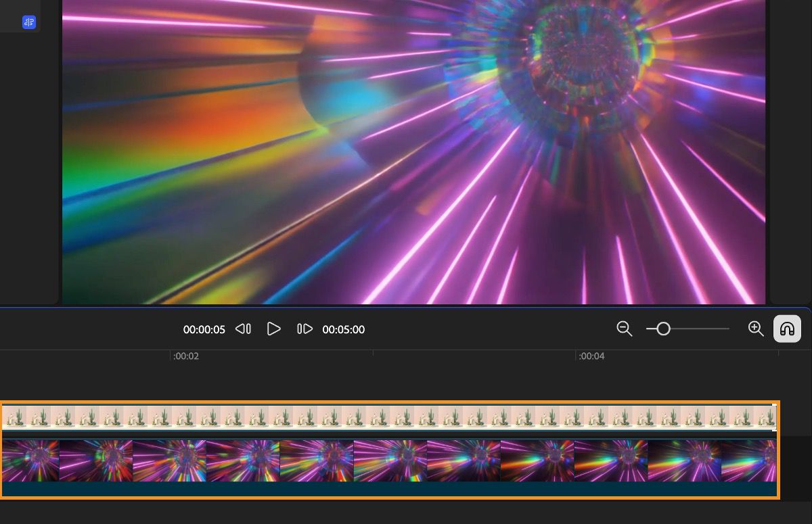Screen dimensions: 812x524
Task: Click the zoom in magnifier icon
Action: click(x=756, y=329)
